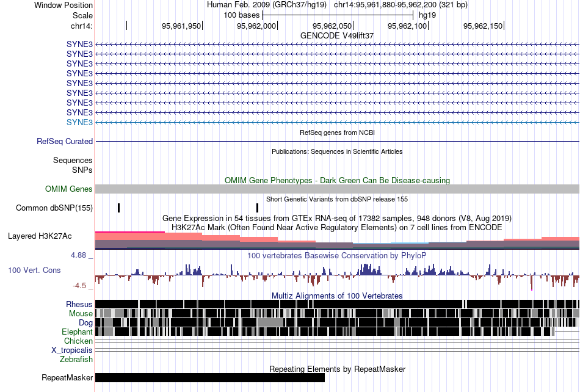
Task: Select the 'Human Feb. 2009 (GRCh37/hg19)' assembly text
Action: [267, 5]
